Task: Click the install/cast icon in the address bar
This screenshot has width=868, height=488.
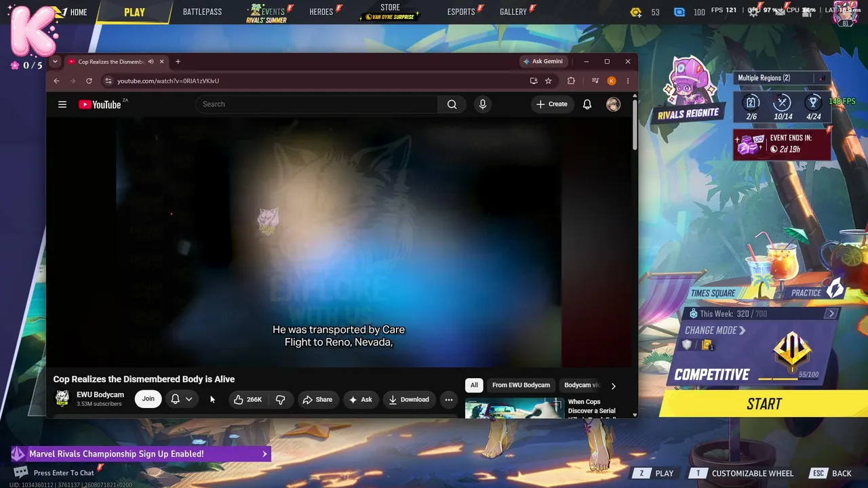Action: pos(534,81)
